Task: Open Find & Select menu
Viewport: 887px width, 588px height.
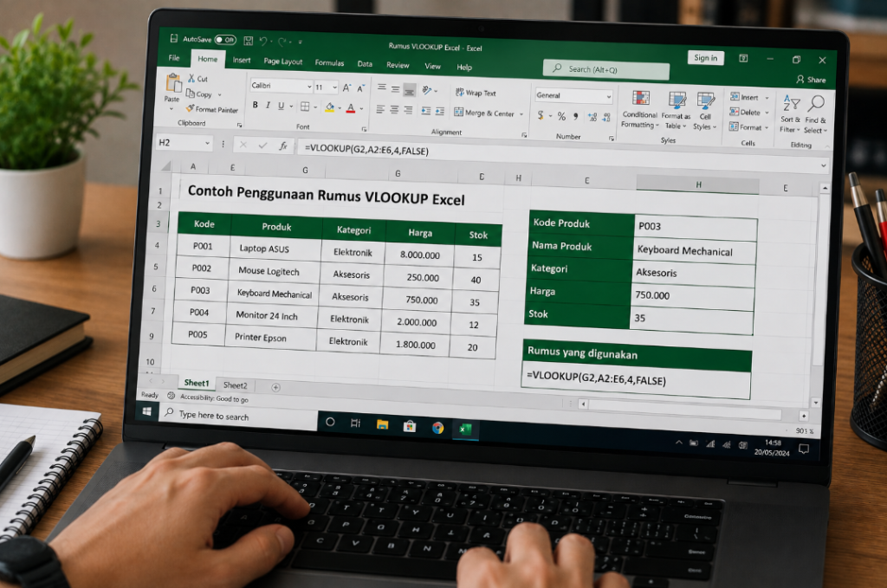Action: (x=816, y=115)
